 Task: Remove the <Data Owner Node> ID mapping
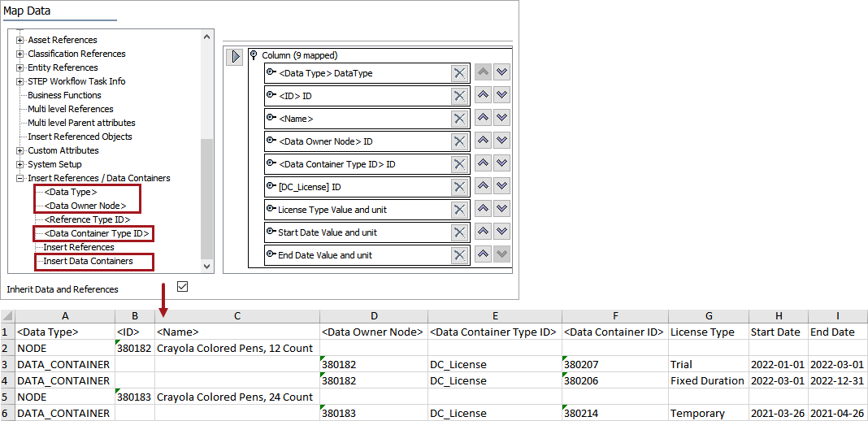coord(459,141)
